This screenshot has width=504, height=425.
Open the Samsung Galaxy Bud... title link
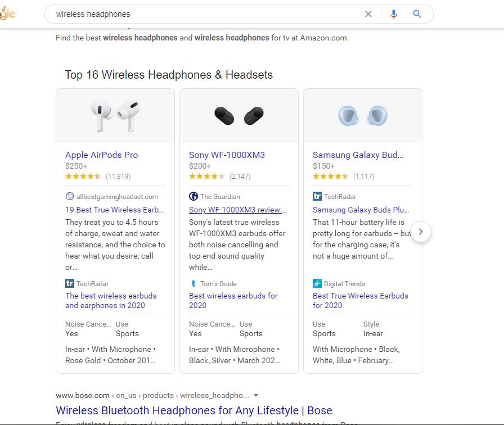(358, 155)
